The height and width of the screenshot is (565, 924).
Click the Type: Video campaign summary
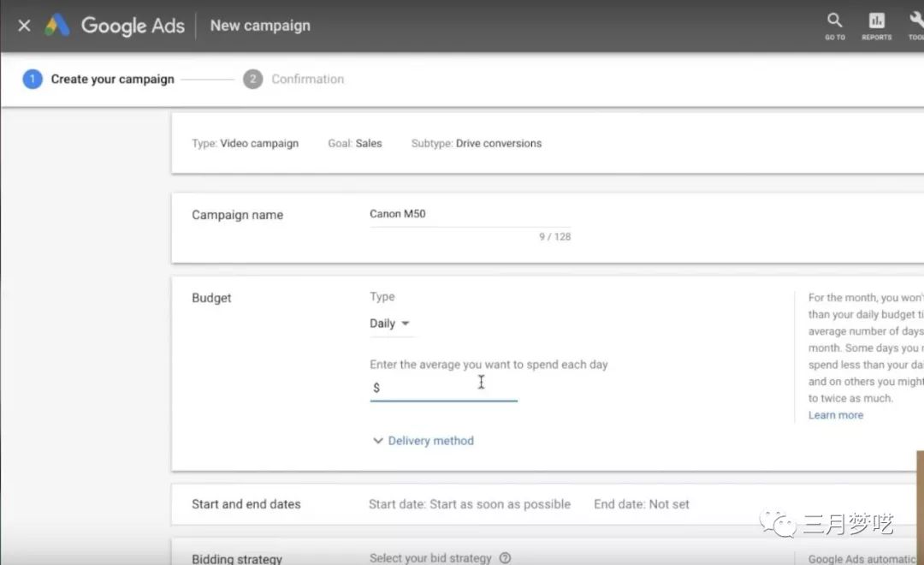pos(246,143)
